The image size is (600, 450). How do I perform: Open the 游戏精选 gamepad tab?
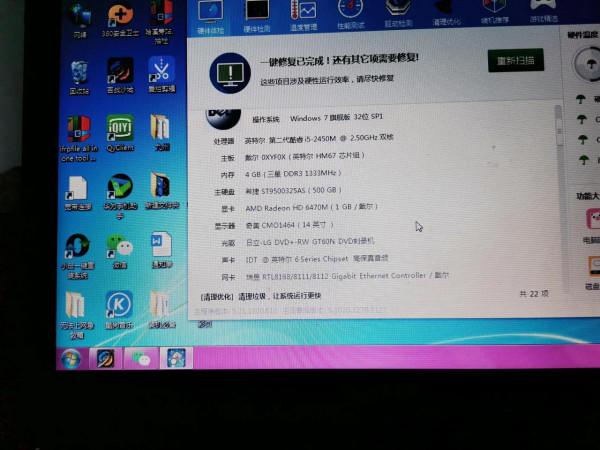544,11
